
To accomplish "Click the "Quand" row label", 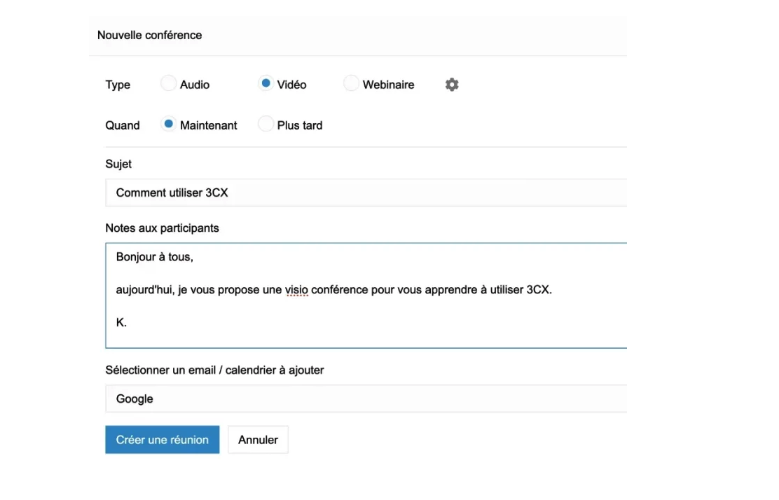I will pyautogui.click(x=122, y=126).
